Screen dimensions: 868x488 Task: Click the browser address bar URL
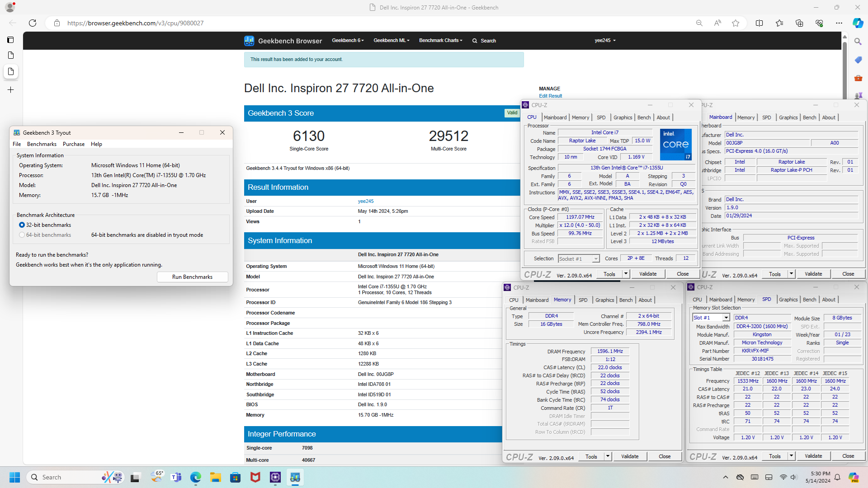pos(136,23)
